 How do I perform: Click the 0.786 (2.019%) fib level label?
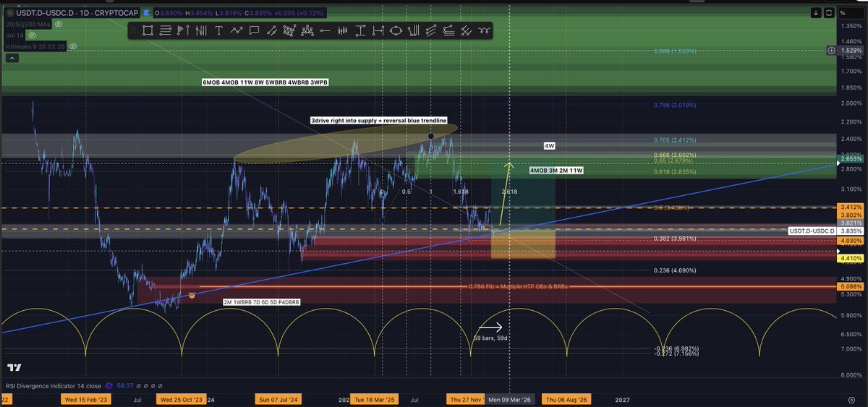(x=674, y=105)
